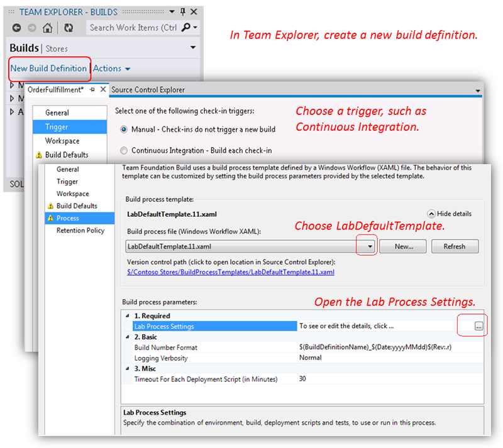Select Build Defaults in Process window sidebar
The image size is (503, 448).
[80, 206]
